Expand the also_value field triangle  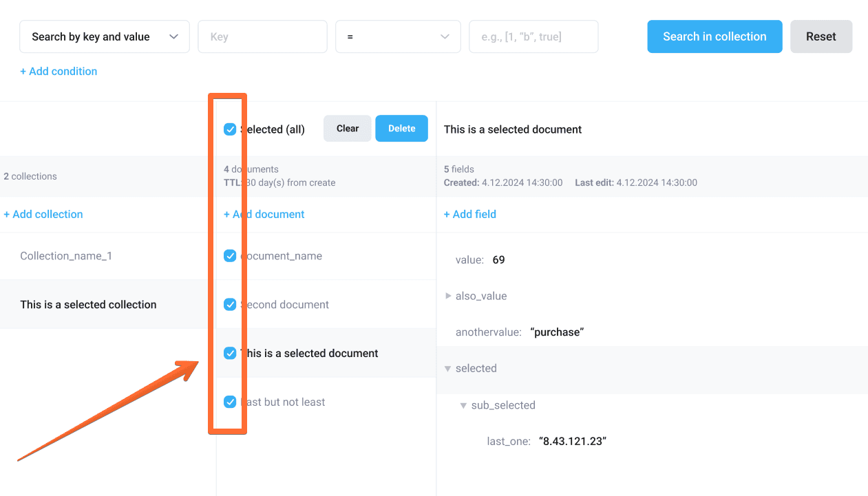click(x=449, y=296)
